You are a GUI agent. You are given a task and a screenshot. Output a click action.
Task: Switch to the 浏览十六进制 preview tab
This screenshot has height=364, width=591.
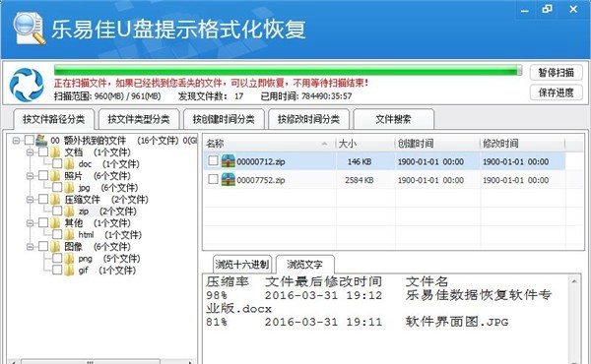[x=242, y=265]
